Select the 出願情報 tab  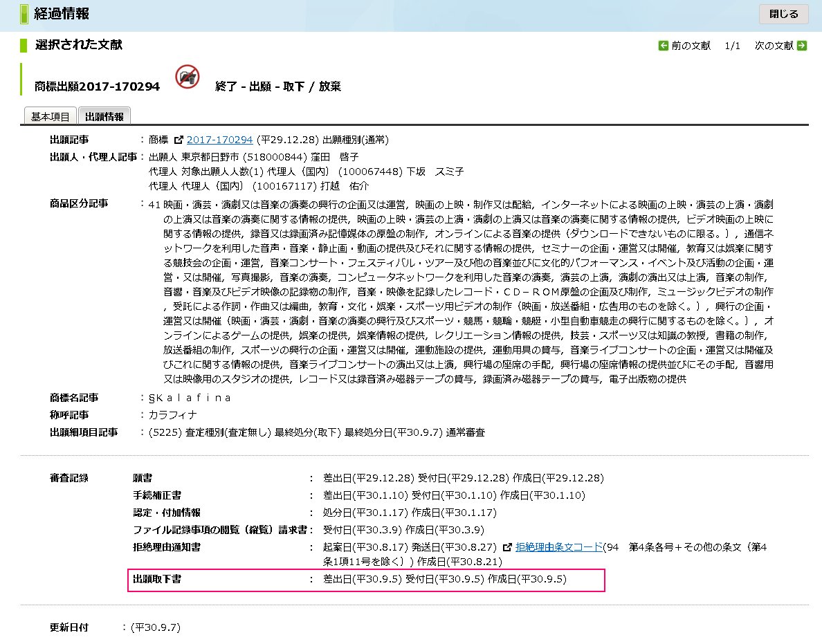click(104, 116)
